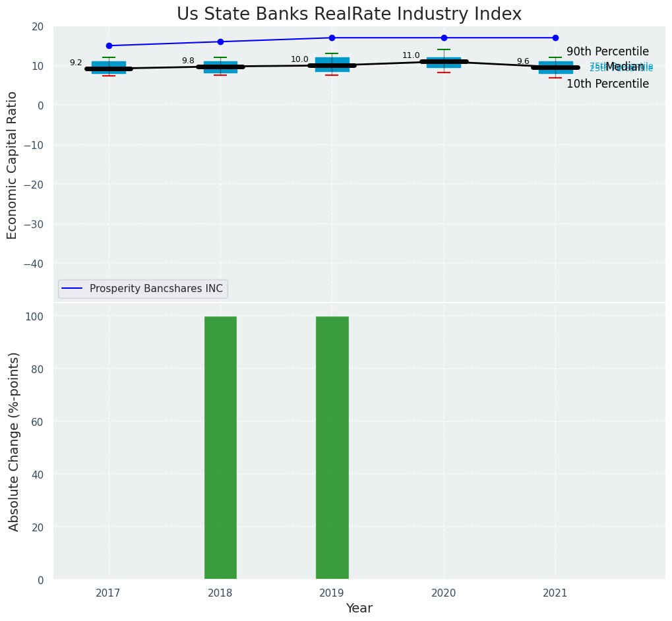This screenshot has width=672, height=621.
Task: Click the 2018 tick label on the x-axis
Action: pyautogui.click(x=220, y=593)
